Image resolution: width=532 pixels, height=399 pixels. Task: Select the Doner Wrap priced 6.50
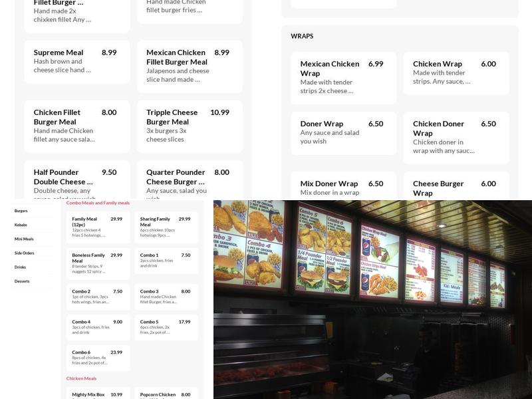click(342, 132)
